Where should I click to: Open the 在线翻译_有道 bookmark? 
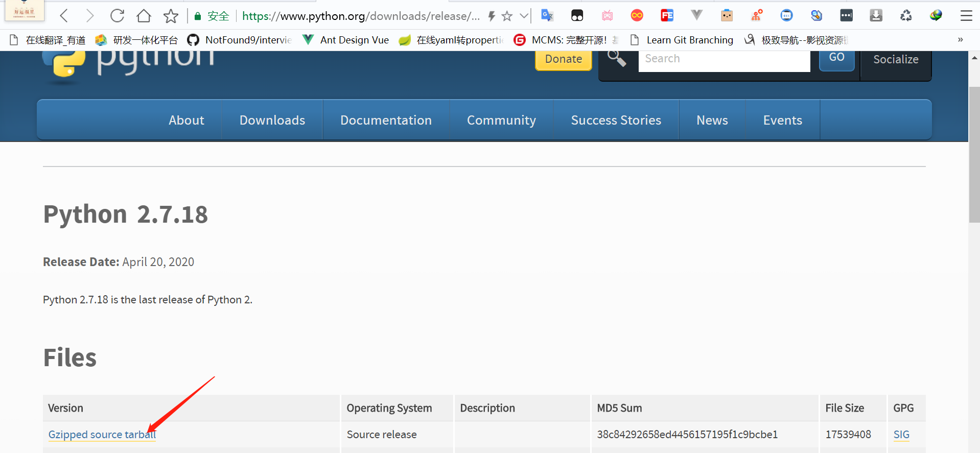pyautogui.click(x=48, y=40)
